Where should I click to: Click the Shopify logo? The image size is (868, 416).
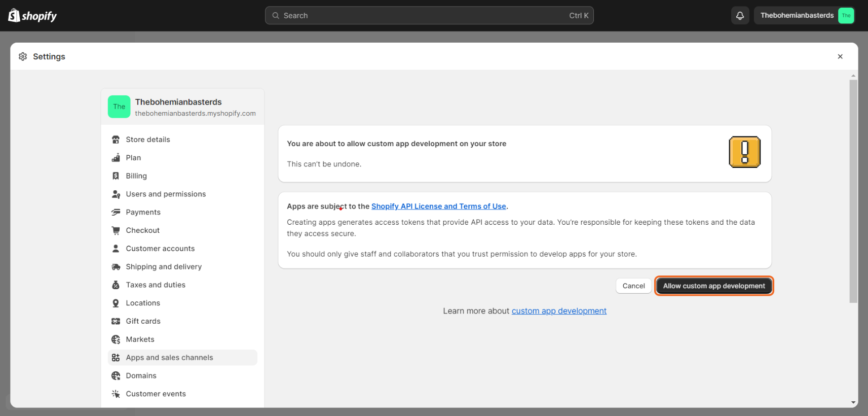coord(32,16)
